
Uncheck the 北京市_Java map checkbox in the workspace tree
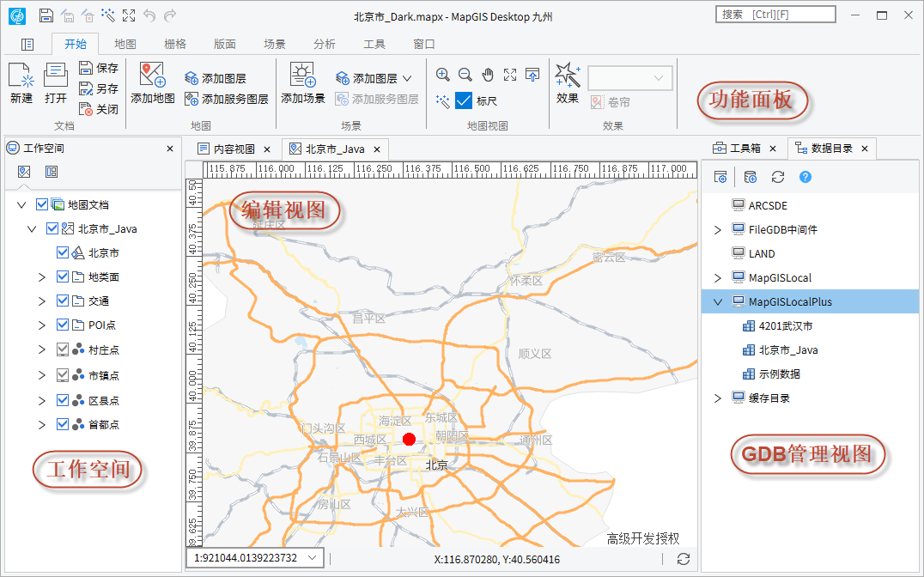pyautogui.click(x=52, y=228)
